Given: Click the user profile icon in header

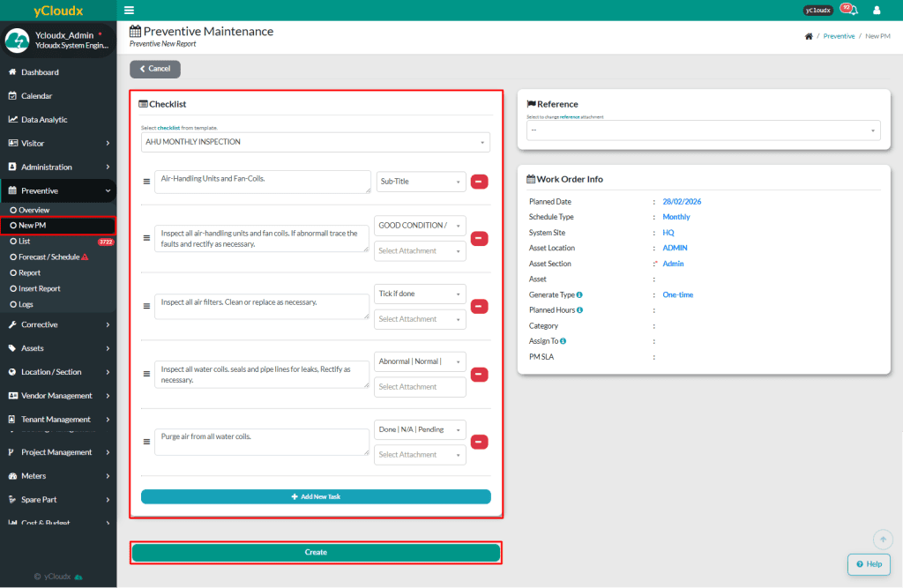Looking at the screenshot, I should tap(877, 11).
